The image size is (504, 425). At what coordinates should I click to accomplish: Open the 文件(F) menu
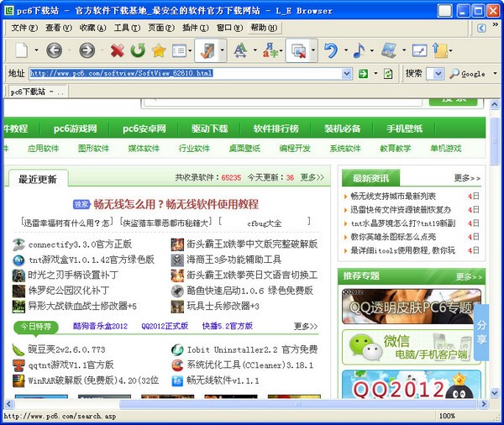[x=24, y=28]
